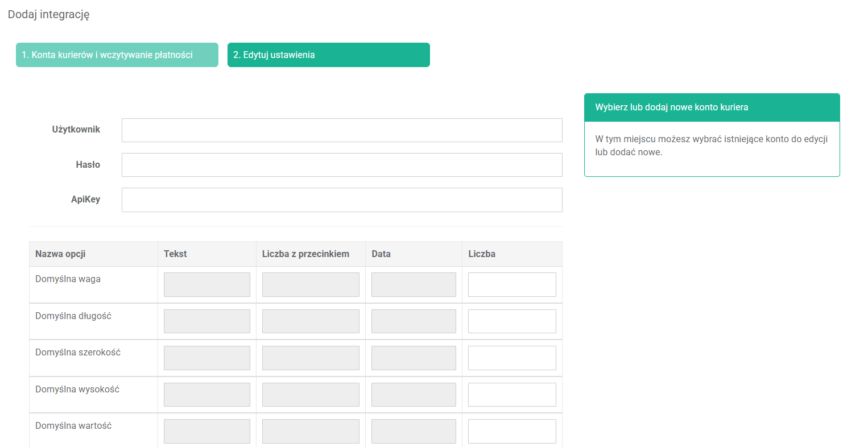The height and width of the screenshot is (447, 868).
Task: Click Liczba z przecinkiem field for Domyślna wysokość
Action: point(311,395)
